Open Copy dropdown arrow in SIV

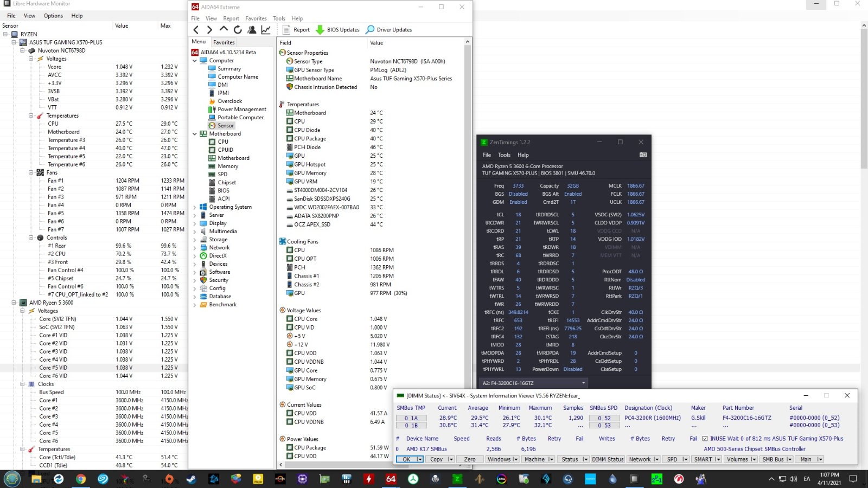[450, 459]
